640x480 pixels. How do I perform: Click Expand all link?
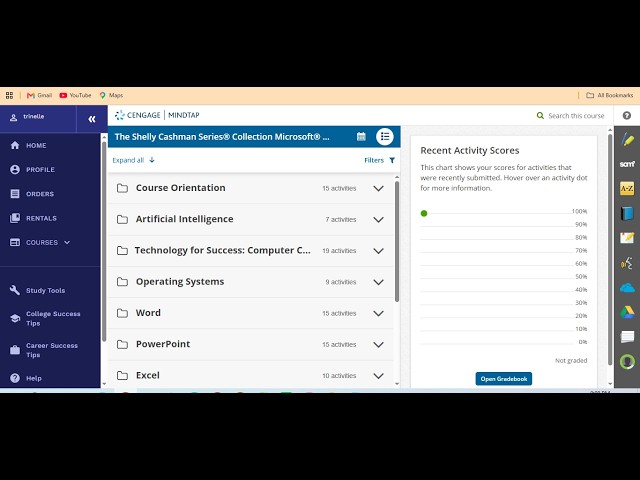click(x=133, y=160)
